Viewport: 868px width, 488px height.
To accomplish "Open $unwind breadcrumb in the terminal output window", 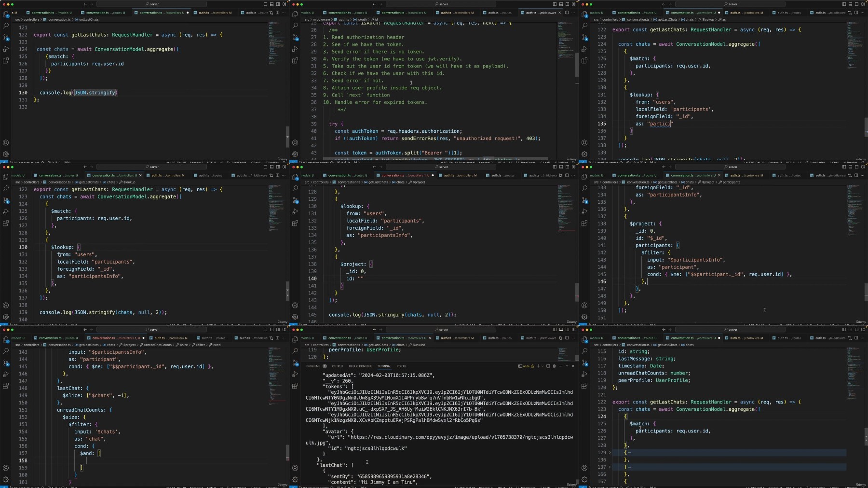I will 417,345.
